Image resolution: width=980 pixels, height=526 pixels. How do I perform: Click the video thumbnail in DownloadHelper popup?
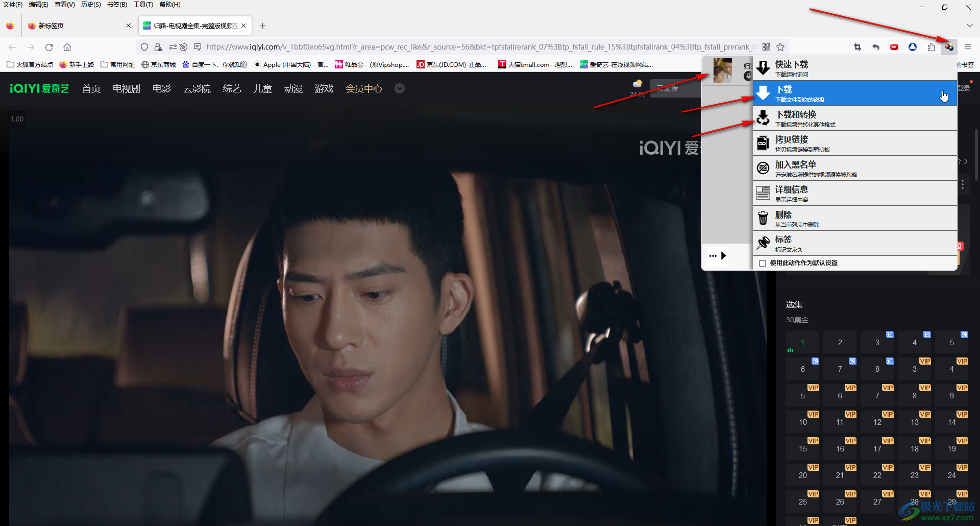click(722, 70)
